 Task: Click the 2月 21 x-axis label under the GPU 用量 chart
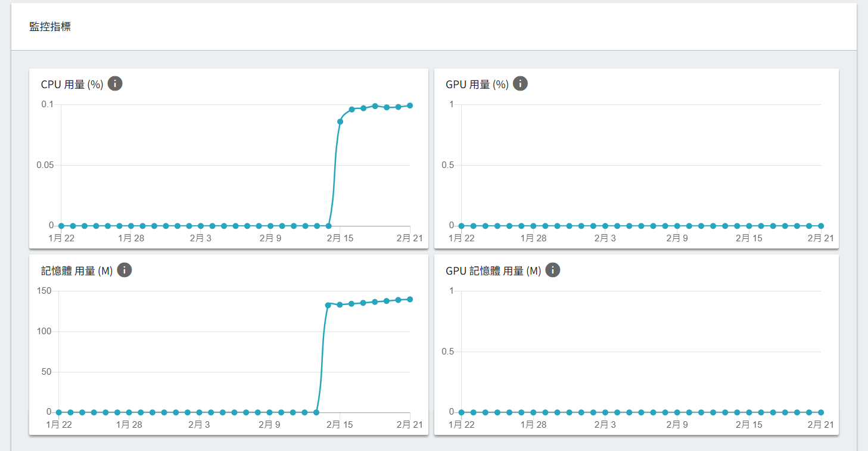click(x=821, y=238)
